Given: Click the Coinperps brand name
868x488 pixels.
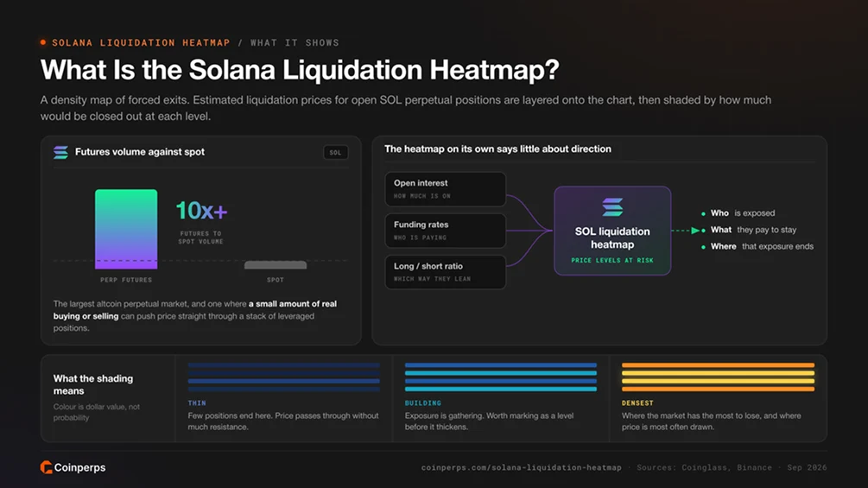Looking at the screenshot, I should (x=79, y=467).
